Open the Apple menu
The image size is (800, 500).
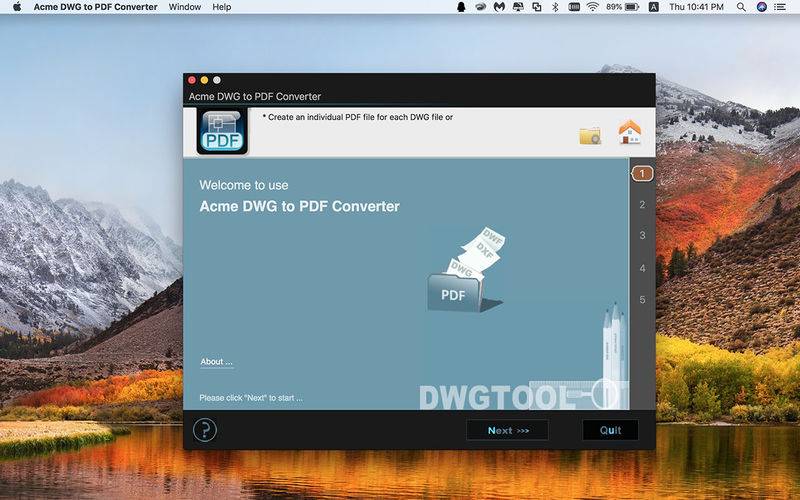coord(17,7)
